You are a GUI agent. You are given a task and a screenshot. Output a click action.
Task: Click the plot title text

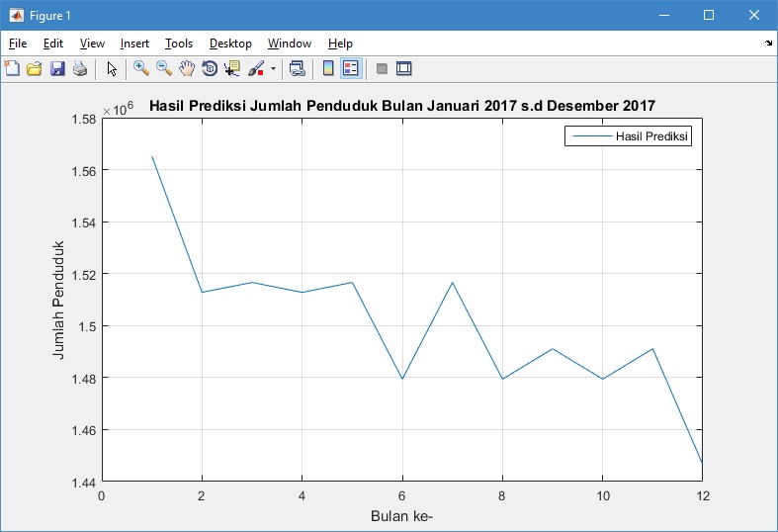[x=401, y=106]
